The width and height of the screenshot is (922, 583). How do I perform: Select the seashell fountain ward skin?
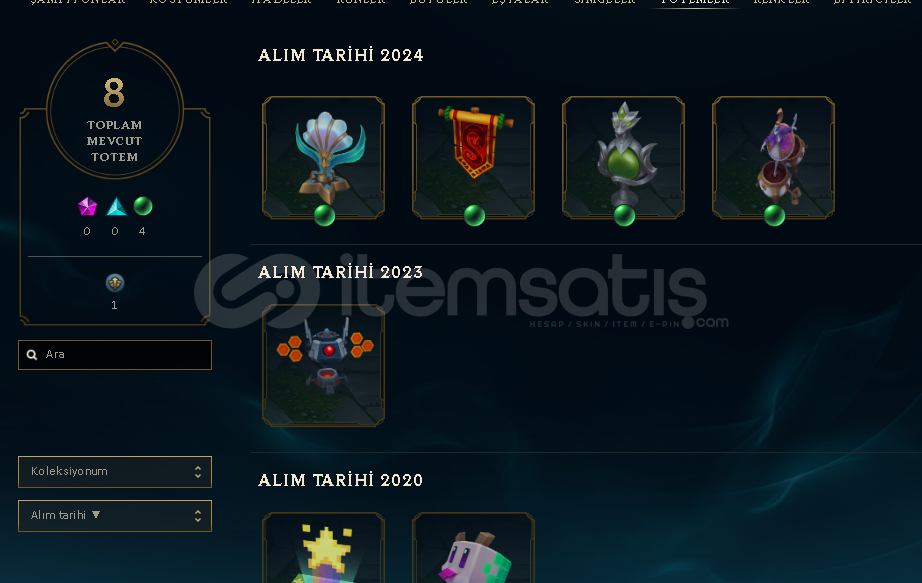[x=323, y=157]
